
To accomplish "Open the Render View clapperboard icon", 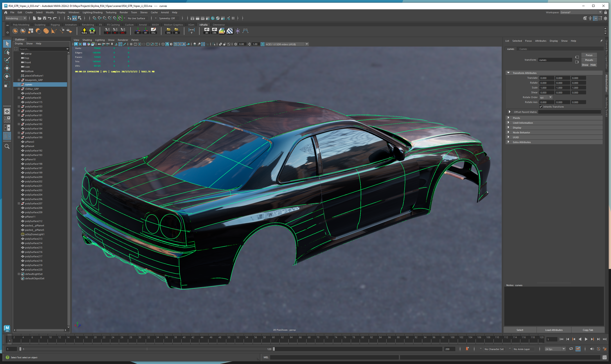I will (192, 18).
